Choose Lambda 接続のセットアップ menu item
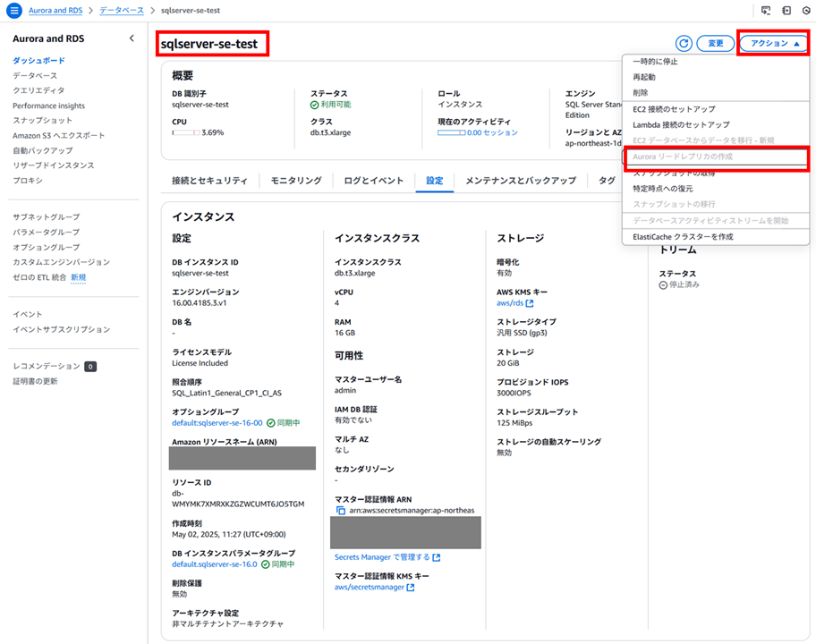816x644 pixels. [x=716, y=125]
